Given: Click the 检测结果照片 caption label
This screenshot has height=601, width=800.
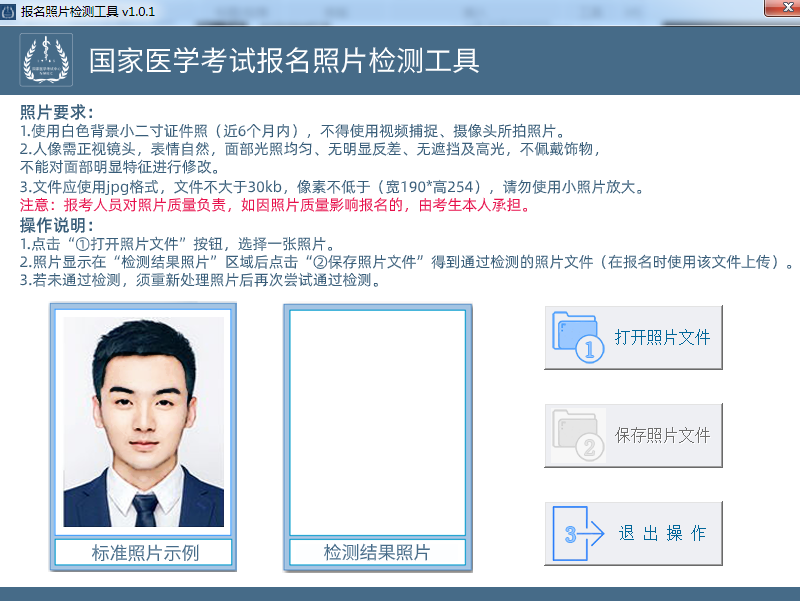Looking at the screenshot, I should tap(377, 552).
